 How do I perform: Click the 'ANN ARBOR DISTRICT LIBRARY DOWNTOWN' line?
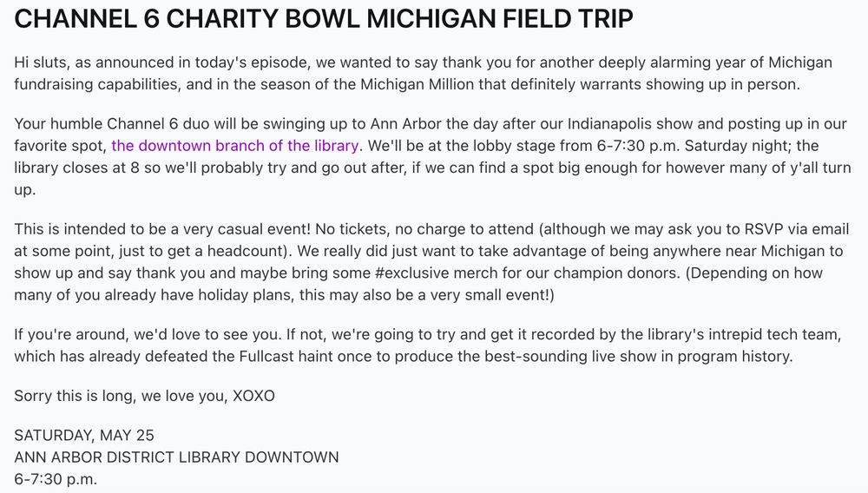pyautogui.click(x=176, y=457)
